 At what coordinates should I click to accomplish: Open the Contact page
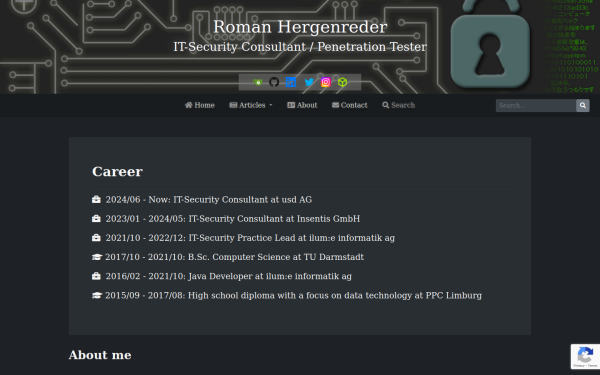coord(350,105)
